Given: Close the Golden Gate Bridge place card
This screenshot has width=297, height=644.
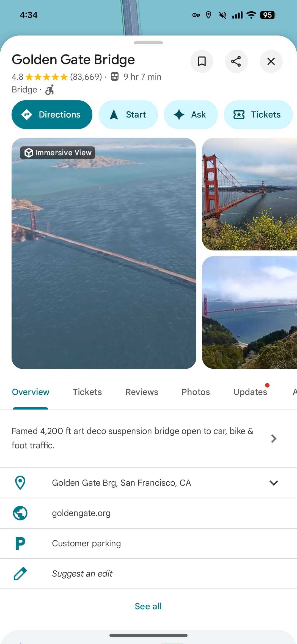Looking at the screenshot, I should coord(271,61).
